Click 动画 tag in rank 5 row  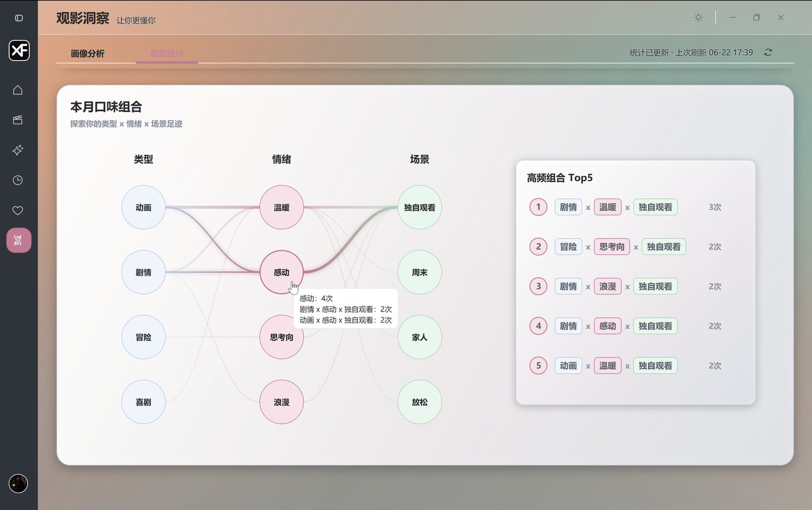568,366
